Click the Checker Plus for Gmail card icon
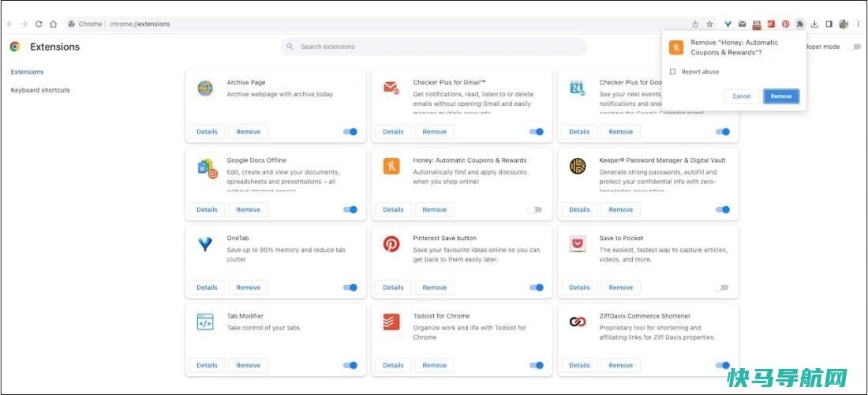The height and width of the screenshot is (395, 868). (x=391, y=88)
